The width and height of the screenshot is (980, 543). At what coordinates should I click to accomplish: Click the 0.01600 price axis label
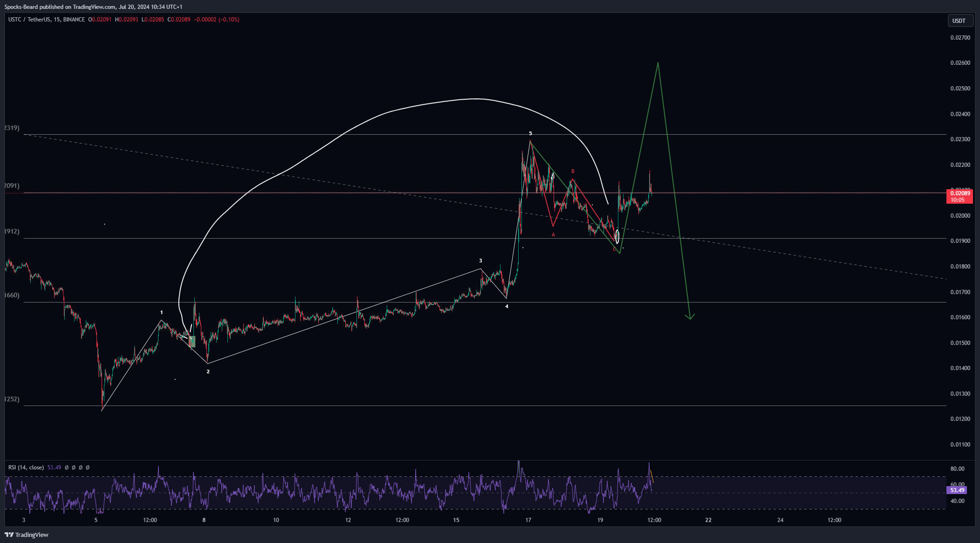pyautogui.click(x=960, y=317)
